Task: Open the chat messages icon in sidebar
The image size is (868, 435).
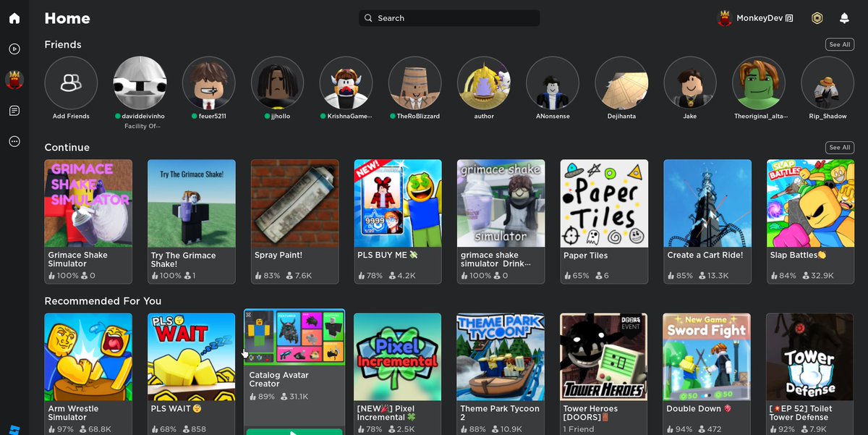Action: pyautogui.click(x=14, y=111)
